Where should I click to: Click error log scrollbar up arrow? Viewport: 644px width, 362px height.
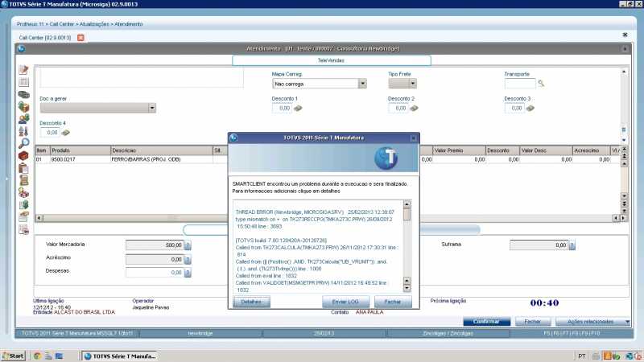407,204
